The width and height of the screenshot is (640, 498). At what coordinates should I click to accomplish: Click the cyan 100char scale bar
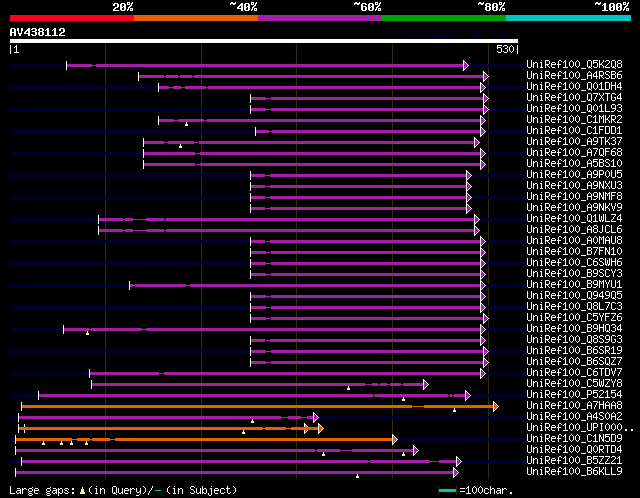(447, 490)
